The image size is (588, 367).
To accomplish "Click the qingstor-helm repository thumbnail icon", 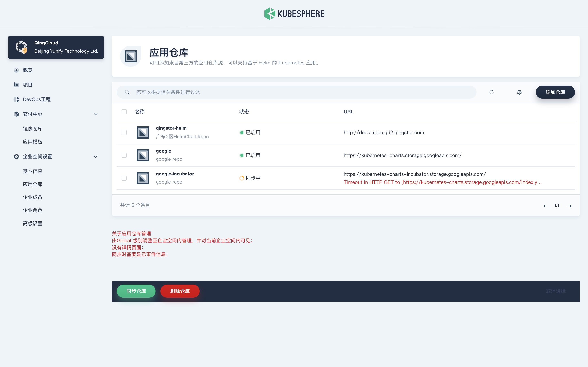I will click(143, 132).
